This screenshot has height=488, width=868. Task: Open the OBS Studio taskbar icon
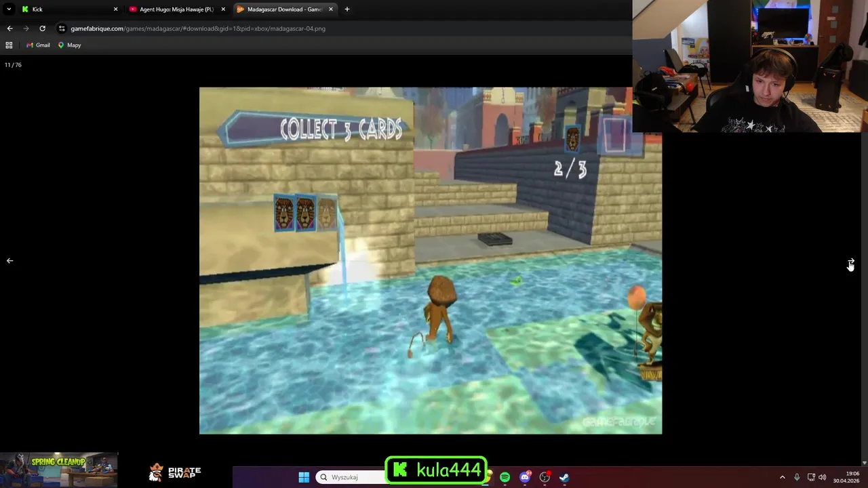pyautogui.click(x=545, y=477)
